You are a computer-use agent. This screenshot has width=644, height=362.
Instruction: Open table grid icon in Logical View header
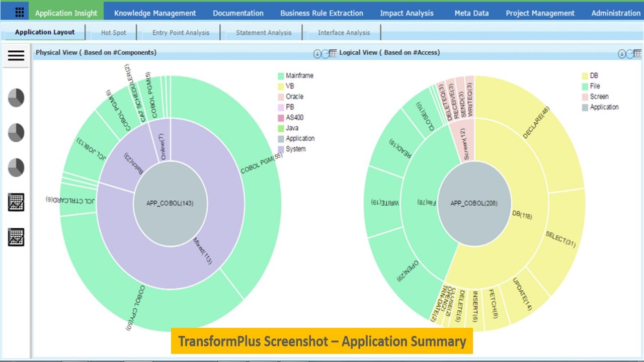click(637, 53)
